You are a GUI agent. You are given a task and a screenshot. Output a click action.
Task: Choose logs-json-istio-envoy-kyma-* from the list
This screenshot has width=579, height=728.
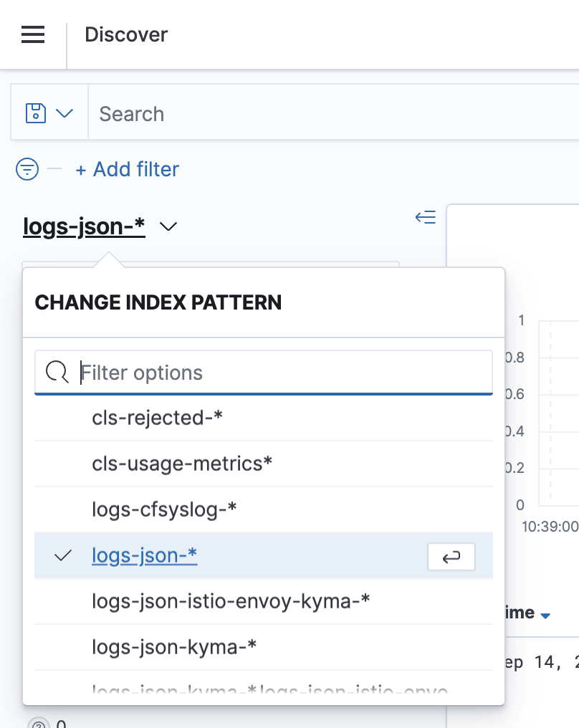pos(231,601)
